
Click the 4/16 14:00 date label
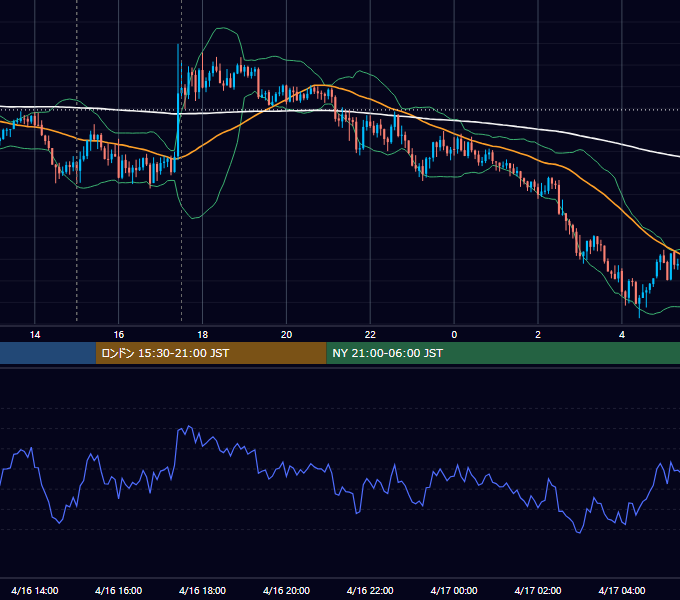pyautogui.click(x=35, y=590)
